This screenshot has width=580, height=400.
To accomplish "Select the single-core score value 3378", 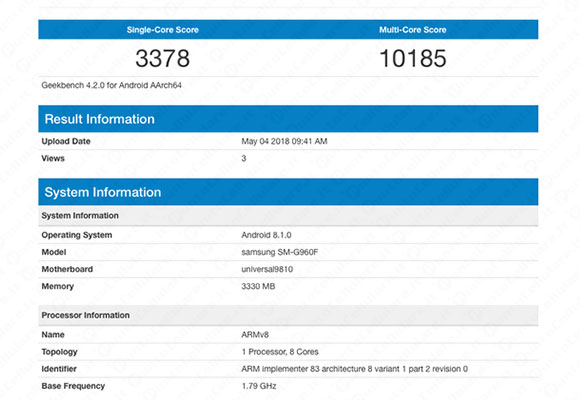I will pos(163,58).
